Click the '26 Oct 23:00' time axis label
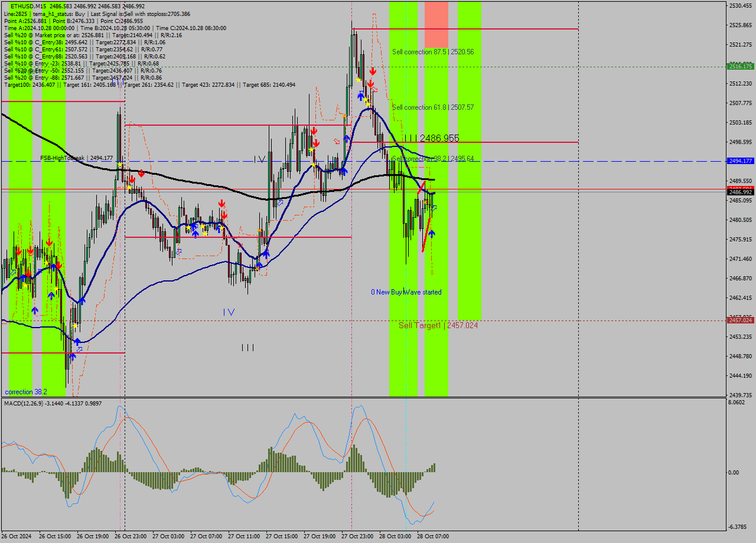The height and width of the screenshot is (543, 756). click(x=131, y=537)
